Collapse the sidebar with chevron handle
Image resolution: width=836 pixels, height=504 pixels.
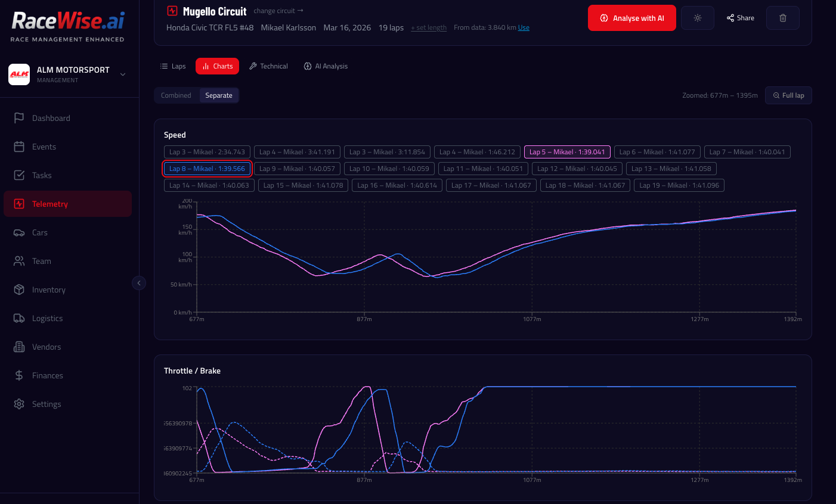click(139, 283)
